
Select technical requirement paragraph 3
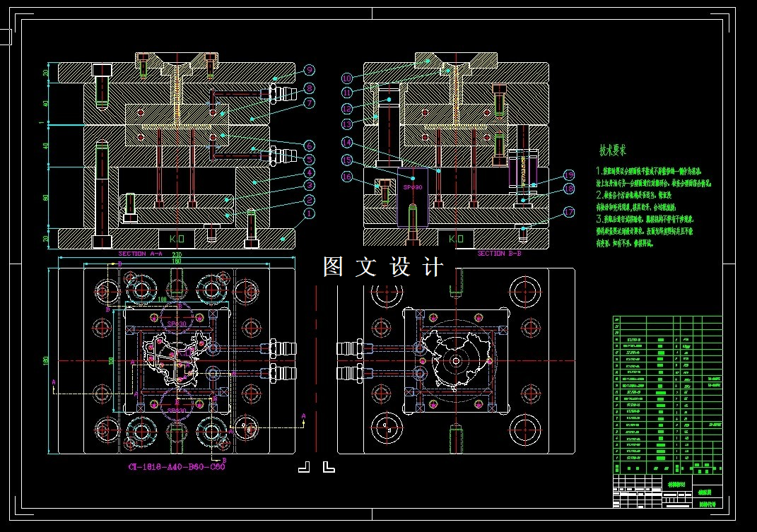pos(645,231)
